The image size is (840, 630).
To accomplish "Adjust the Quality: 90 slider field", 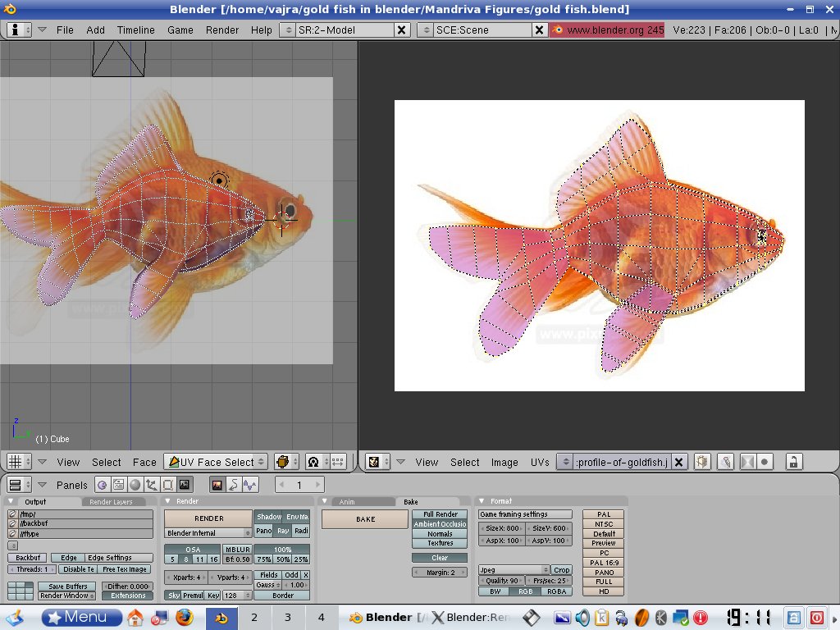I will coord(503,581).
